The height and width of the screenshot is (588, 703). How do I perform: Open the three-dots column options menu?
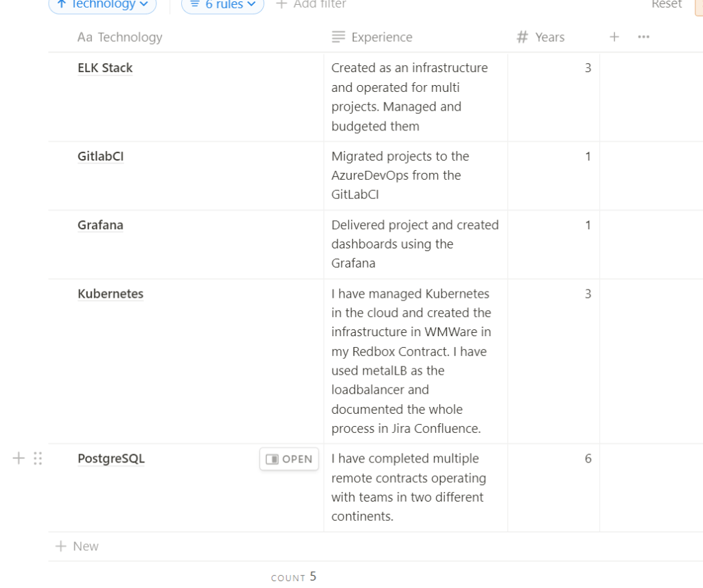(x=643, y=37)
